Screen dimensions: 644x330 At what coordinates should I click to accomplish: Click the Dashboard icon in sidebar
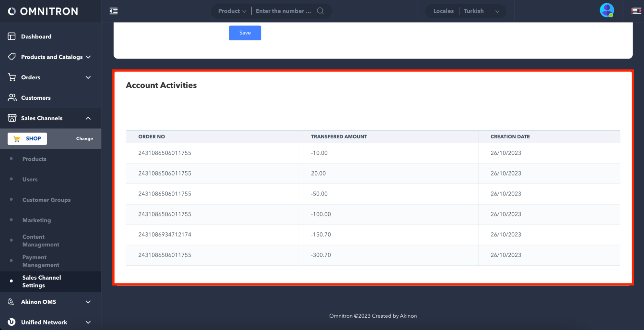pyautogui.click(x=12, y=36)
